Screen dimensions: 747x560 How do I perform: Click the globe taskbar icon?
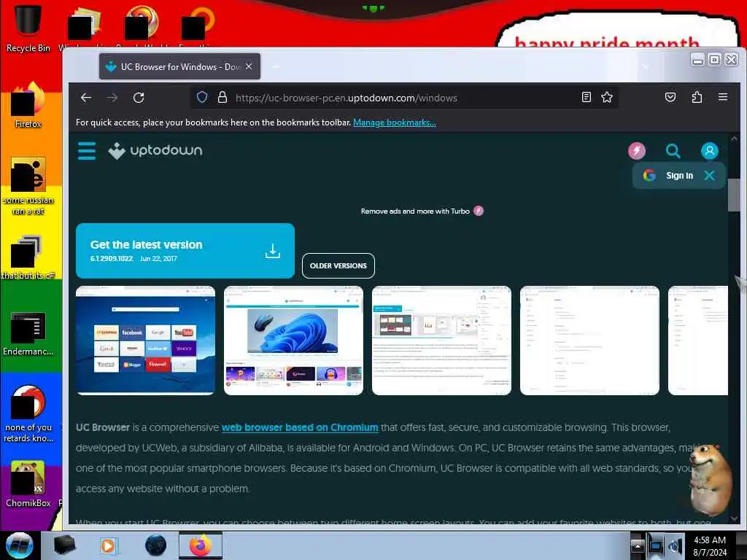(155, 545)
